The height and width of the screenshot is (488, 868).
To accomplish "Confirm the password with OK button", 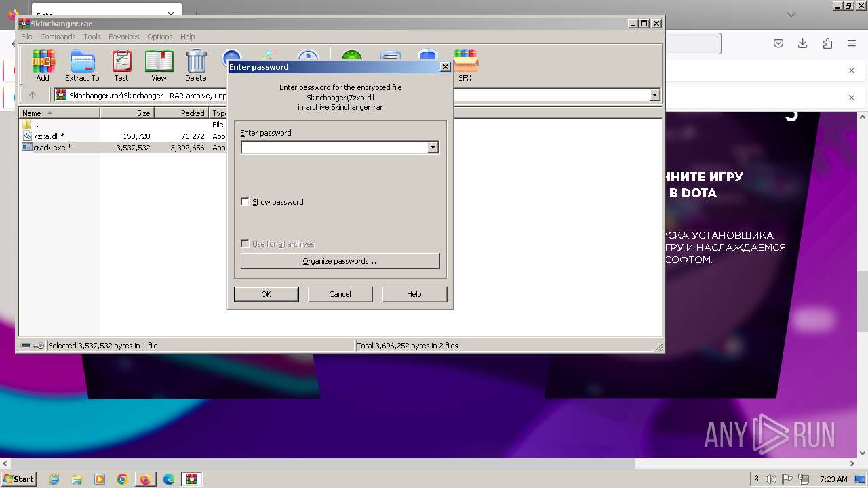I will [x=266, y=294].
